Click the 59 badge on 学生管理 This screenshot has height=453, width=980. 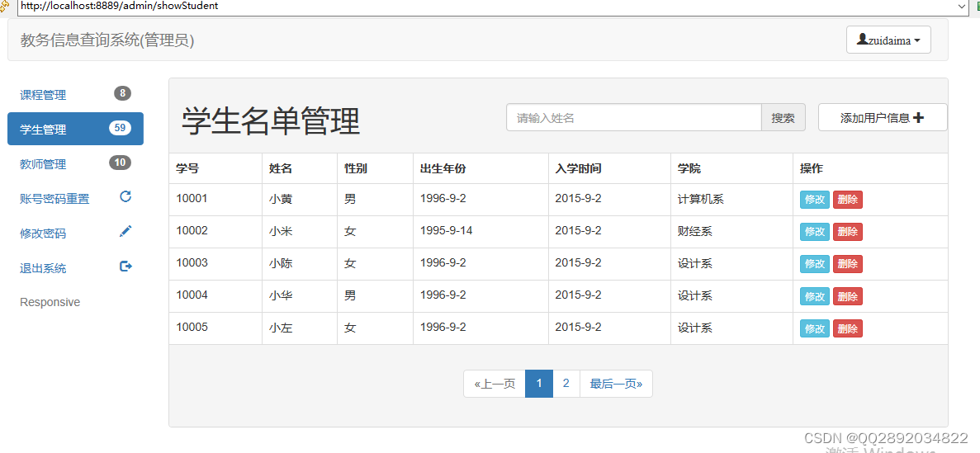click(120, 128)
